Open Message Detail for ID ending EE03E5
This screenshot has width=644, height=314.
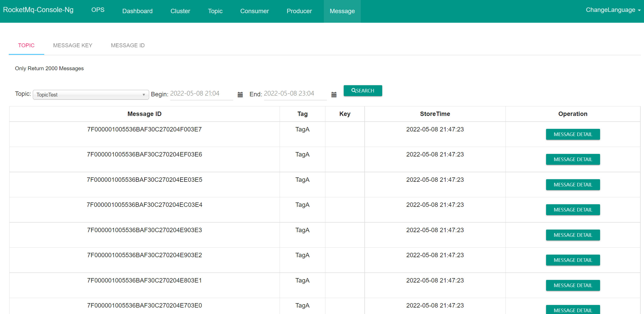(573, 185)
